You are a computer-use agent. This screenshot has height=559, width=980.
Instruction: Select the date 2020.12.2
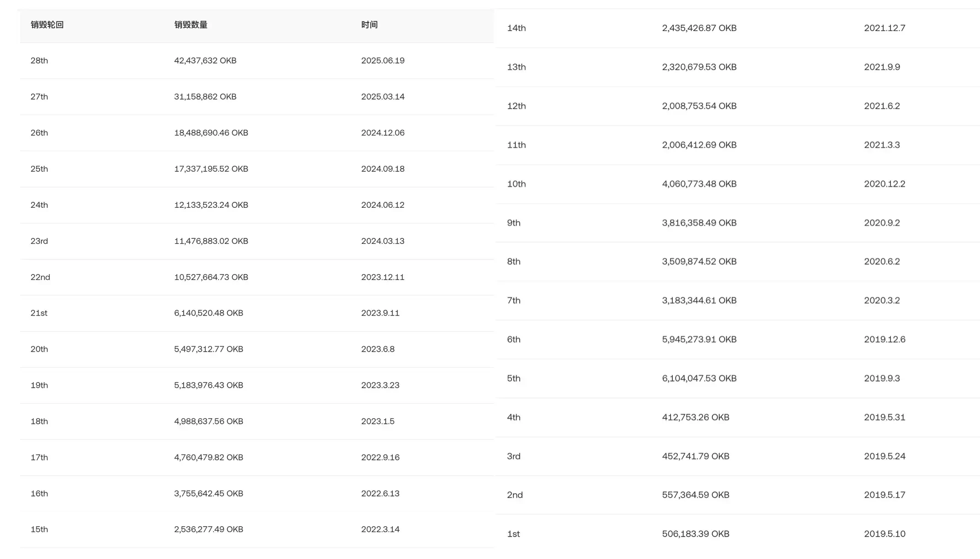pyautogui.click(x=884, y=184)
